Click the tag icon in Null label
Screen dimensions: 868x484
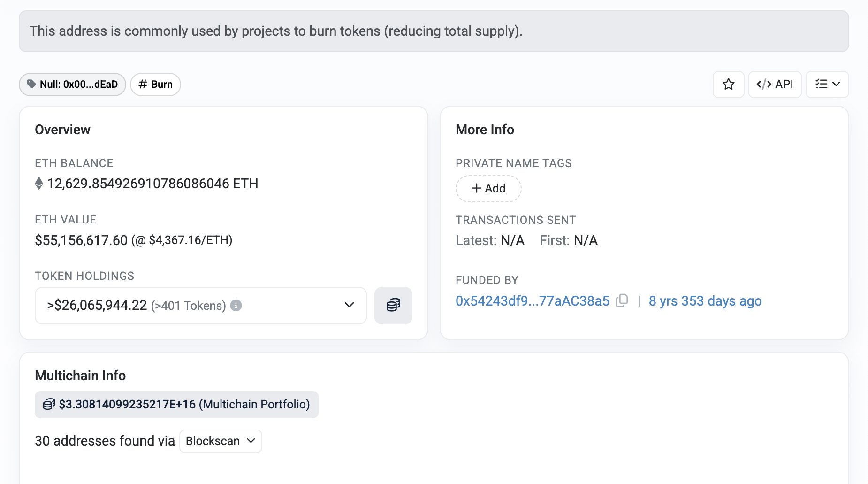[31, 84]
